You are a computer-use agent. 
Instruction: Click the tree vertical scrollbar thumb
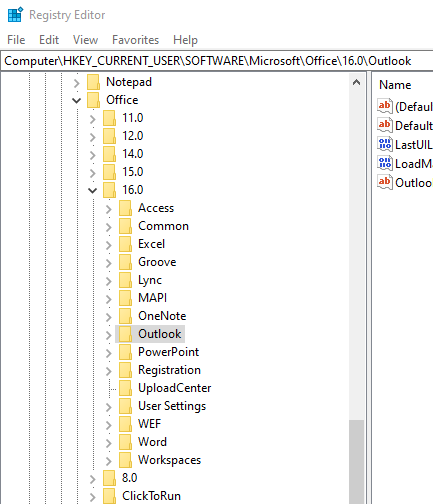click(x=356, y=462)
